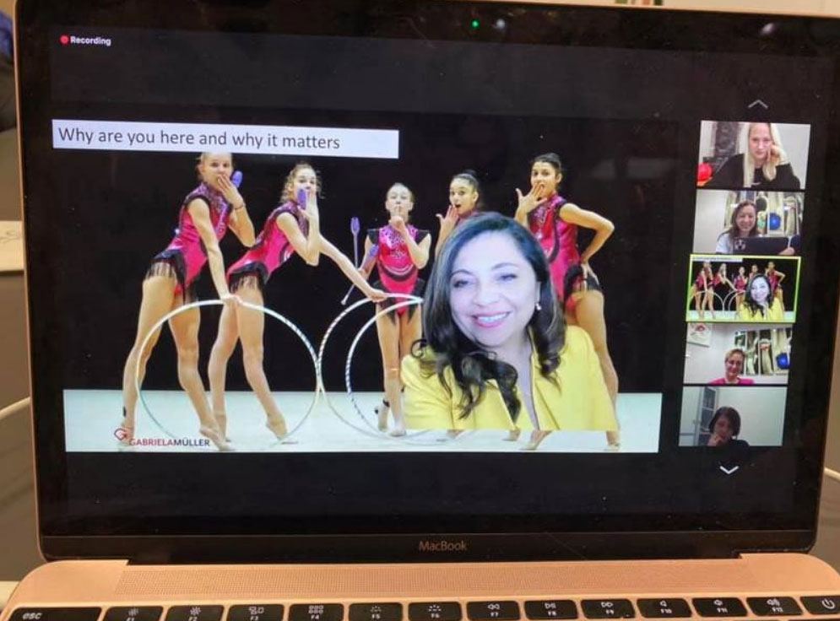Viewport: 840px width, 621px height.
Task: Select the bottom participant video thumbnail
Action: point(732,415)
